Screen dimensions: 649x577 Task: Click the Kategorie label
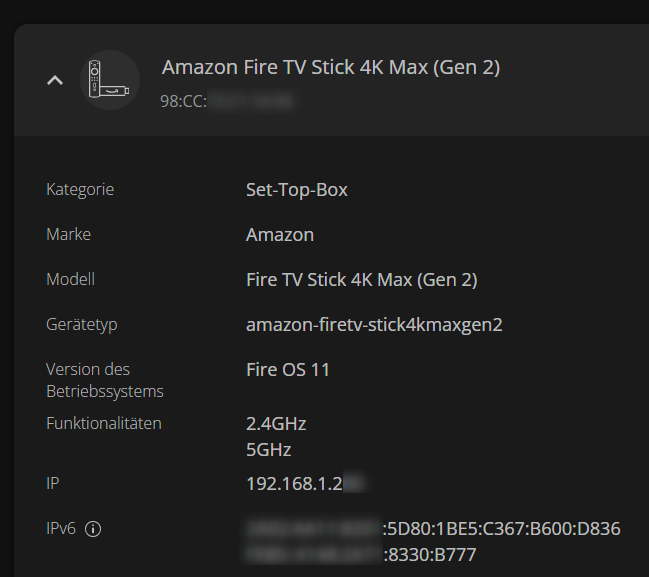click(x=80, y=189)
